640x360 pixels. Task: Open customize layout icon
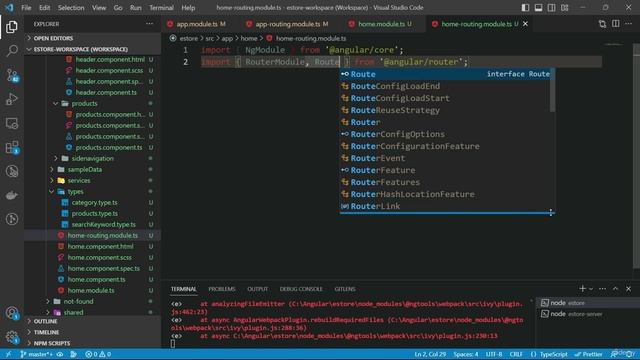point(564,8)
